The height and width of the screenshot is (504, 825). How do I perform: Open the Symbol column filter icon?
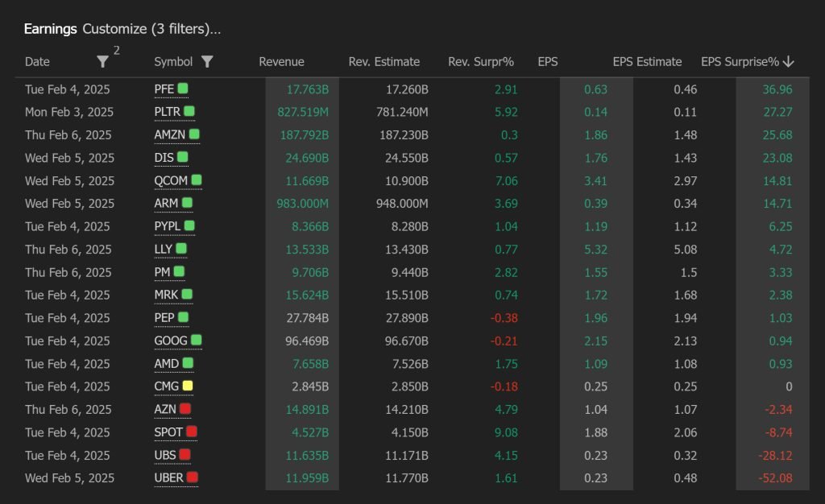point(207,62)
